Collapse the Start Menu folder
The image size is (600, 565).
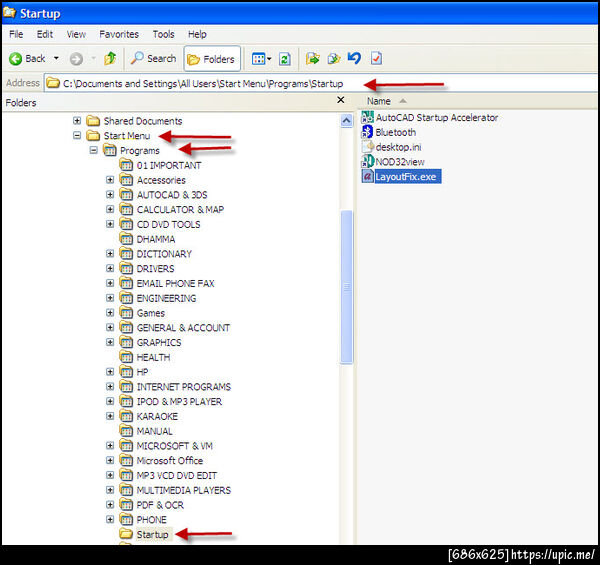coord(77,135)
